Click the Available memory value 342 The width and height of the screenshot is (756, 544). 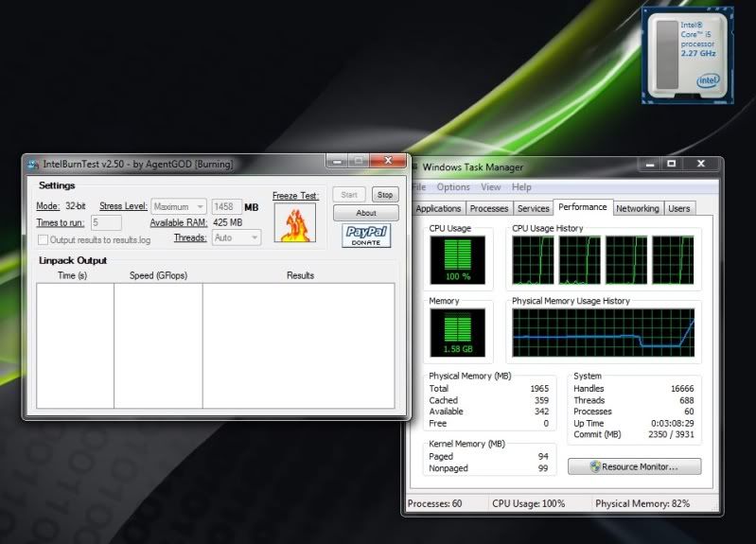(541, 411)
